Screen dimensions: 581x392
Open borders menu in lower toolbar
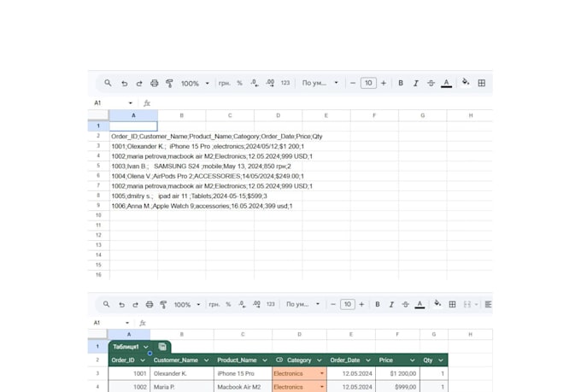[452, 304]
